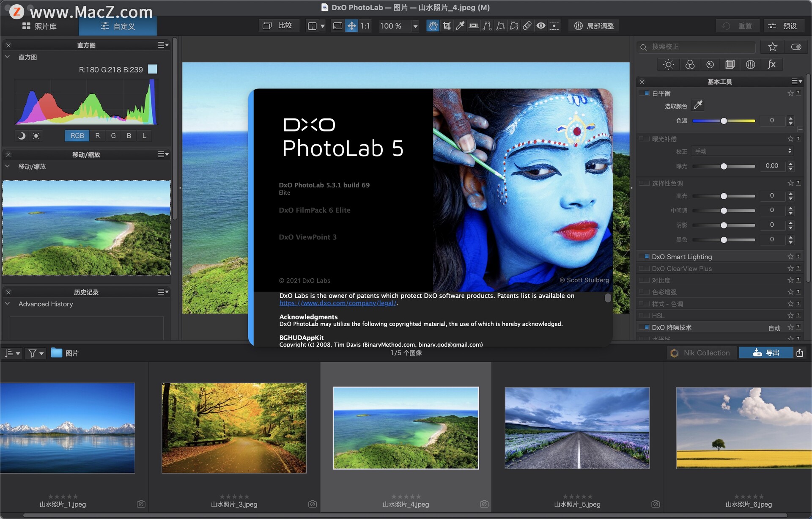The height and width of the screenshot is (519, 812).
Task: Show the R channel histogram
Action: tap(97, 136)
